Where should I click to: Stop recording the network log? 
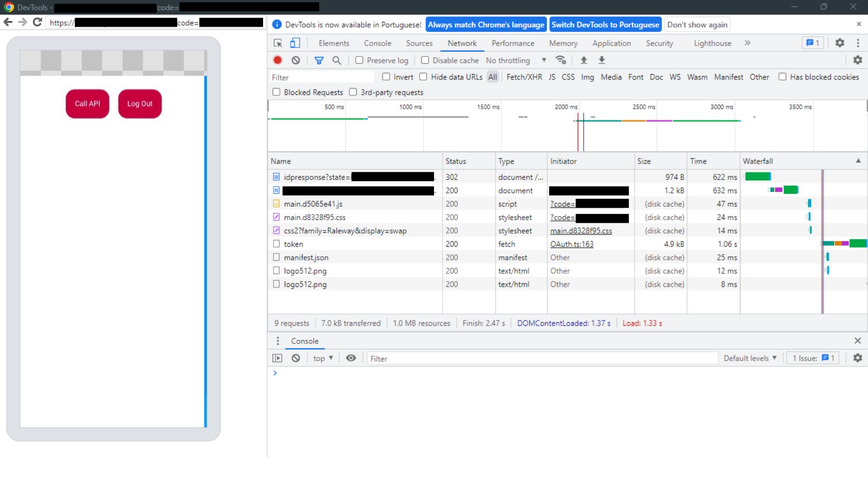(x=277, y=60)
